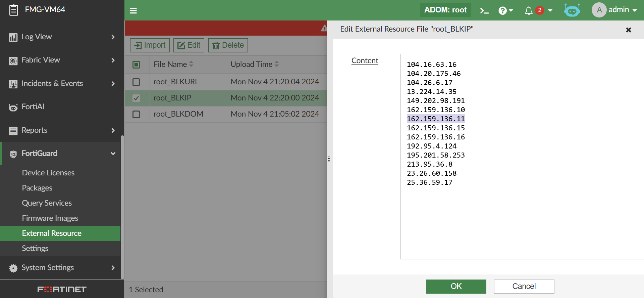Click the admin avatar icon
The image size is (644, 298).
pyautogui.click(x=599, y=10)
